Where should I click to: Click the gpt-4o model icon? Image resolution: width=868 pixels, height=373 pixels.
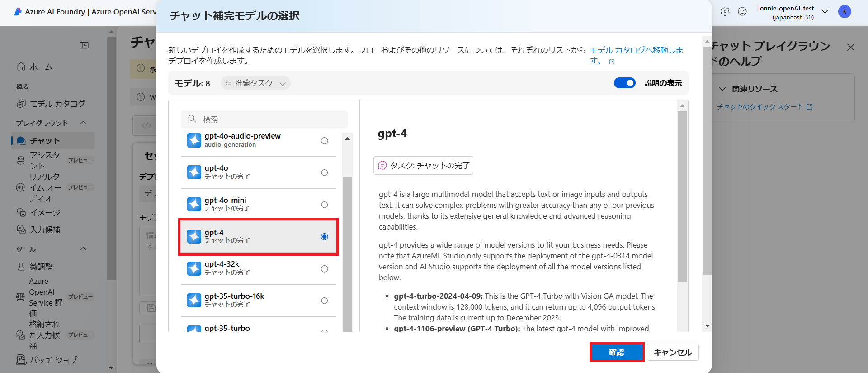tap(194, 172)
